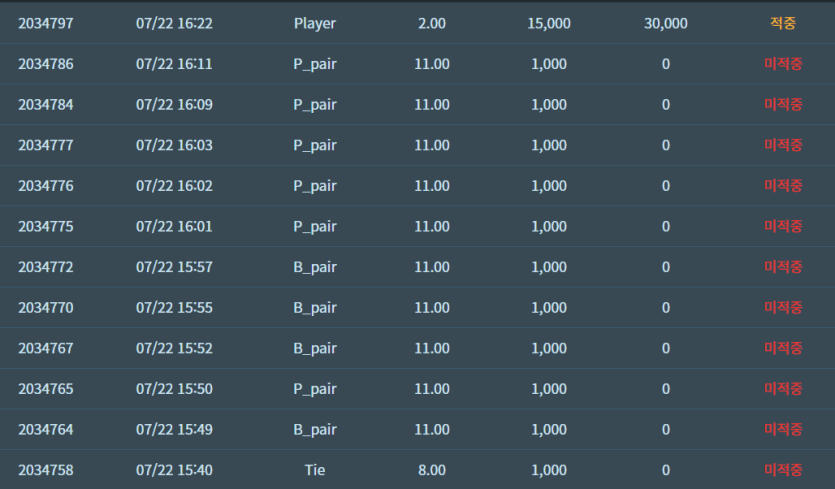This screenshot has height=489, width=835.
Task: Click the Player bet type cell
Action: [x=315, y=23]
